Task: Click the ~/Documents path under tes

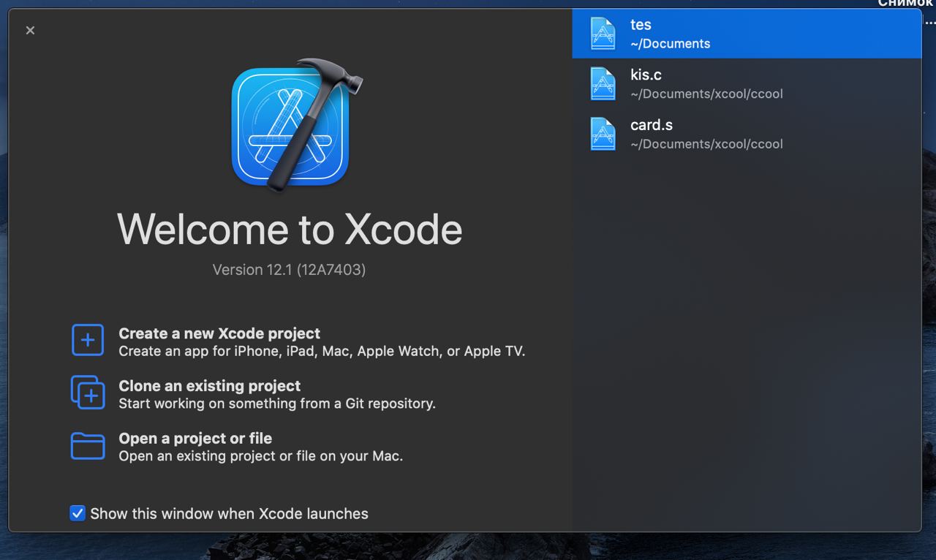Action: 670,44
